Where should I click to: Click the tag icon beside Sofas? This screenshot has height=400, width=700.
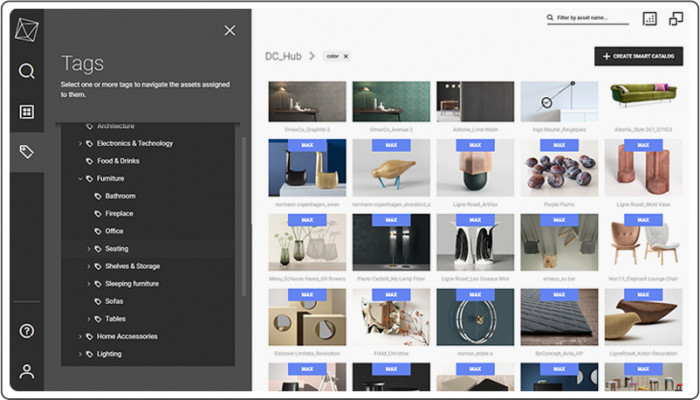98,301
